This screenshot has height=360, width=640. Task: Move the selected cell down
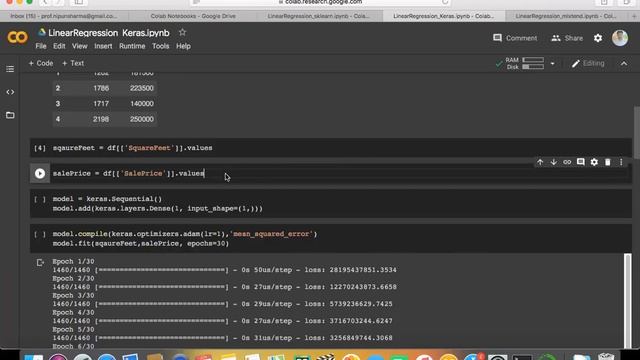pos(553,162)
